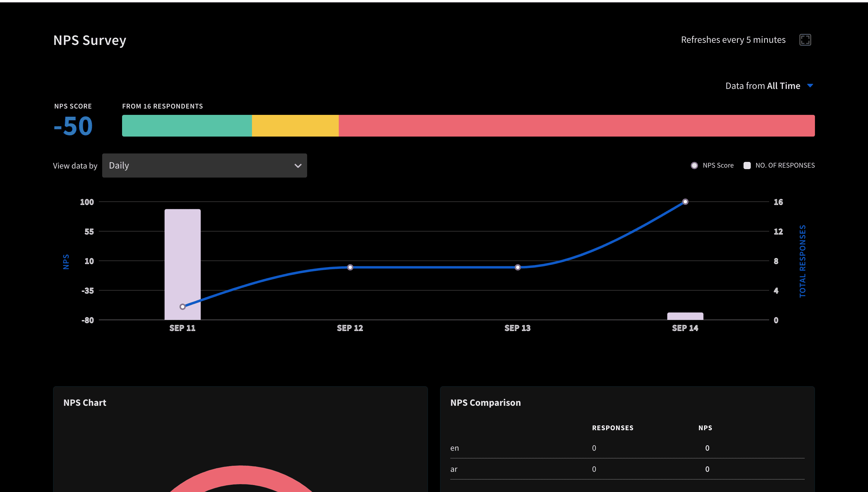The width and height of the screenshot is (868, 492).
Task: Toggle No. of Responses legend square
Action: point(747,166)
